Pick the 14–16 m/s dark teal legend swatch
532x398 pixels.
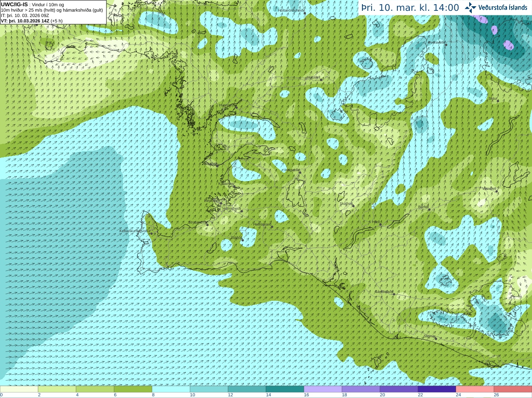[285, 389]
